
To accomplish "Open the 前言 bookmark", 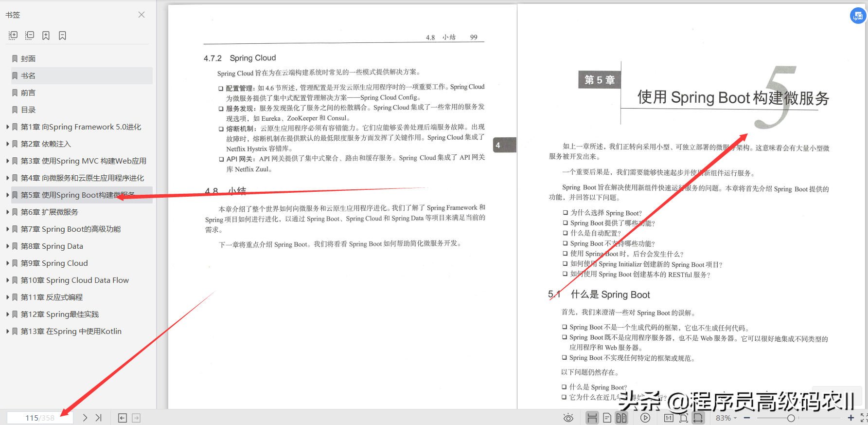I will (x=28, y=92).
